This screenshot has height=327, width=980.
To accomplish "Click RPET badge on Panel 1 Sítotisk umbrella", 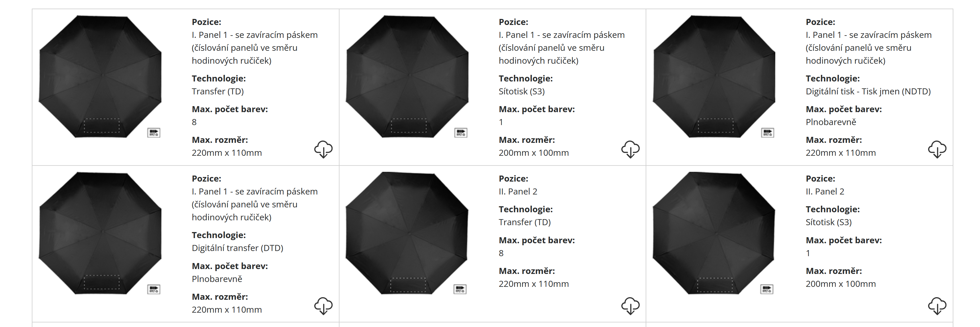I will pyautogui.click(x=461, y=133).
